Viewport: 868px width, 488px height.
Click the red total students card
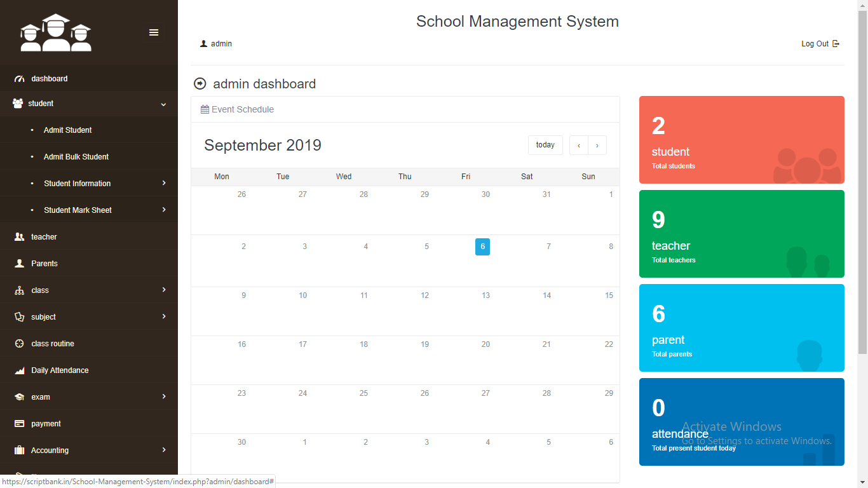742,140
